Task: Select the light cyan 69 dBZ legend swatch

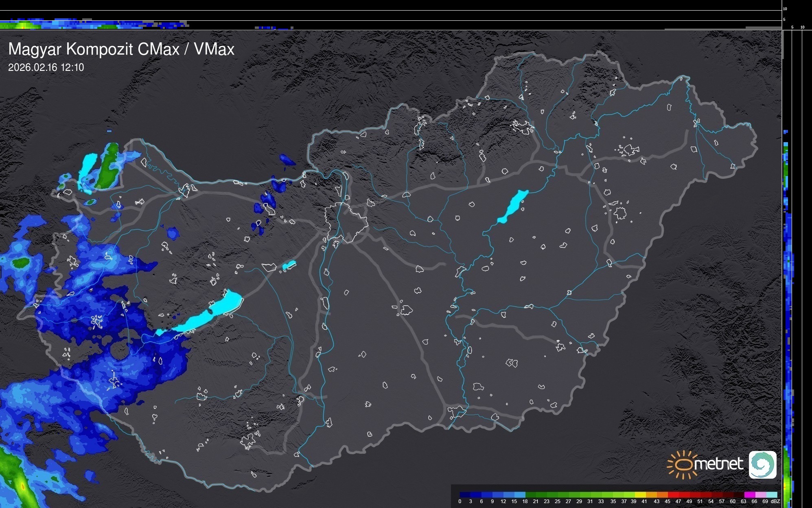Action: (772, 495)
